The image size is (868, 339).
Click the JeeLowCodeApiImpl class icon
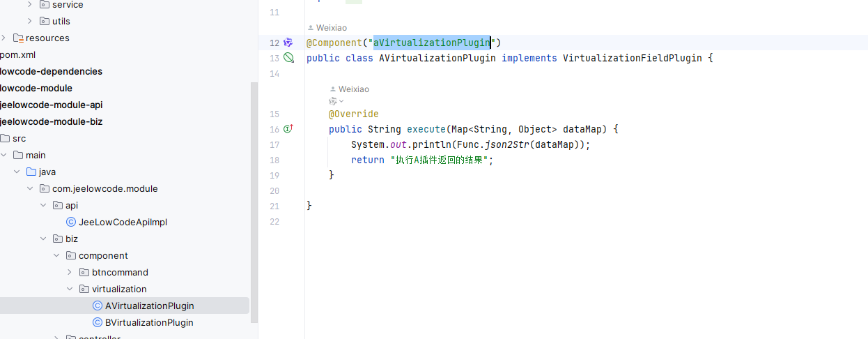coord(71,222)
